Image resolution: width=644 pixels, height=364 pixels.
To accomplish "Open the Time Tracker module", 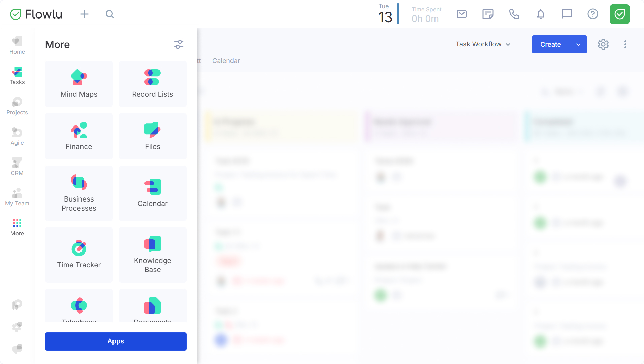I will (79, 255).
